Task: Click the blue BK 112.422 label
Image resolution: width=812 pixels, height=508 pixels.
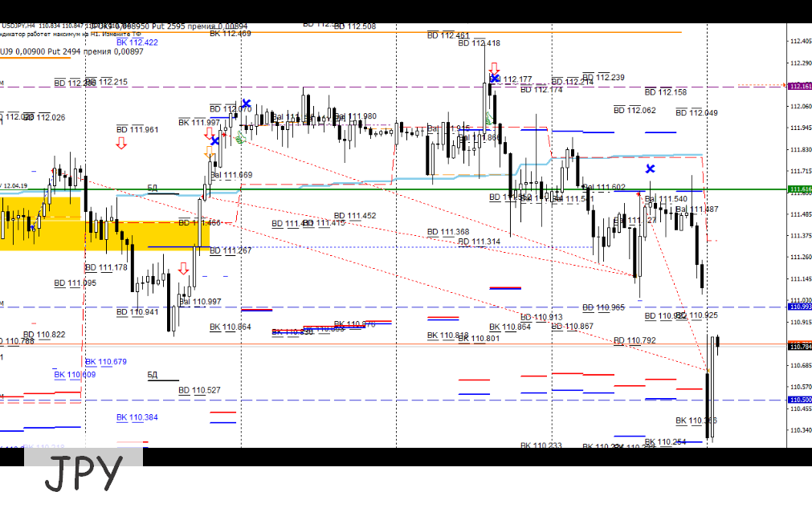Action: point(137,43)
